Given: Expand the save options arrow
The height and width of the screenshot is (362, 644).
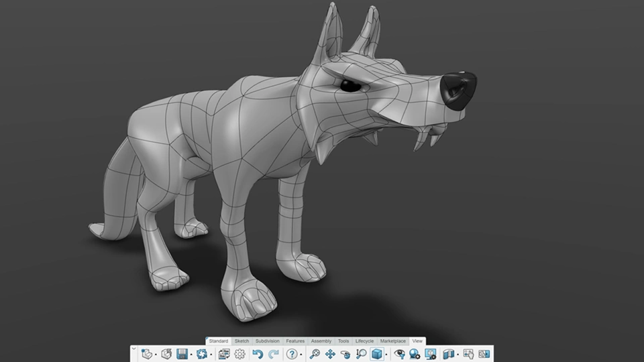Looking at the screenshot, I should tap(191, 355).
